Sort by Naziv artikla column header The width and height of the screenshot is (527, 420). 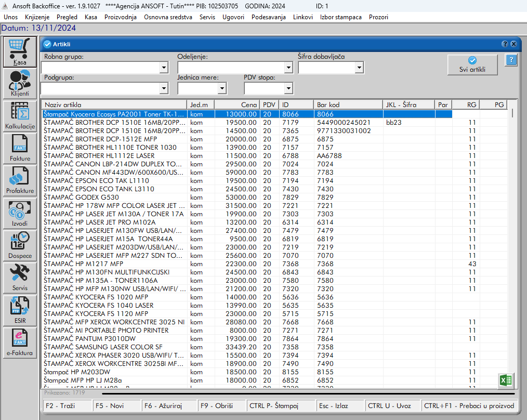(x=114, y=104)
